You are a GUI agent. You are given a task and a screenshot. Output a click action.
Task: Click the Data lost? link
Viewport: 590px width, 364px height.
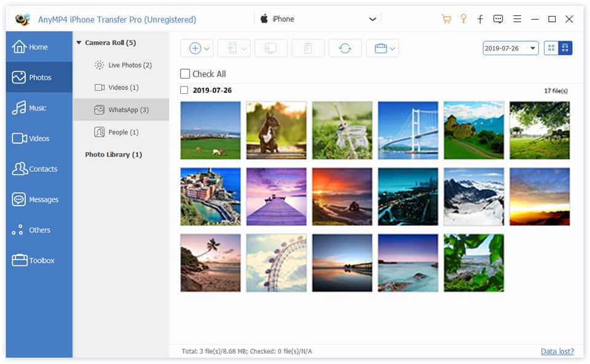(557, 351)
